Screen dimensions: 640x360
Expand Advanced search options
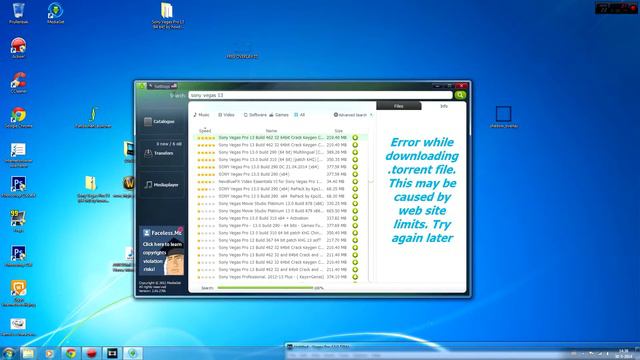point(352,115)
